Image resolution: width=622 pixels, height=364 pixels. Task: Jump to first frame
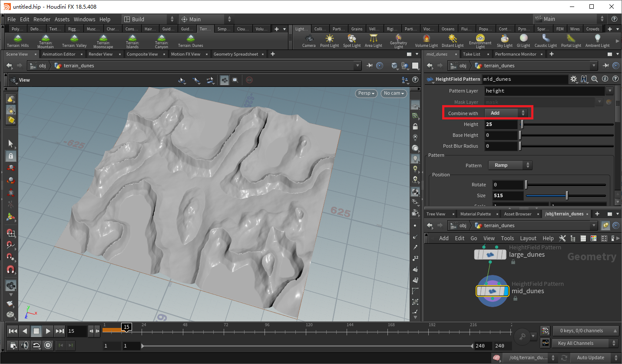click(13, 331)
